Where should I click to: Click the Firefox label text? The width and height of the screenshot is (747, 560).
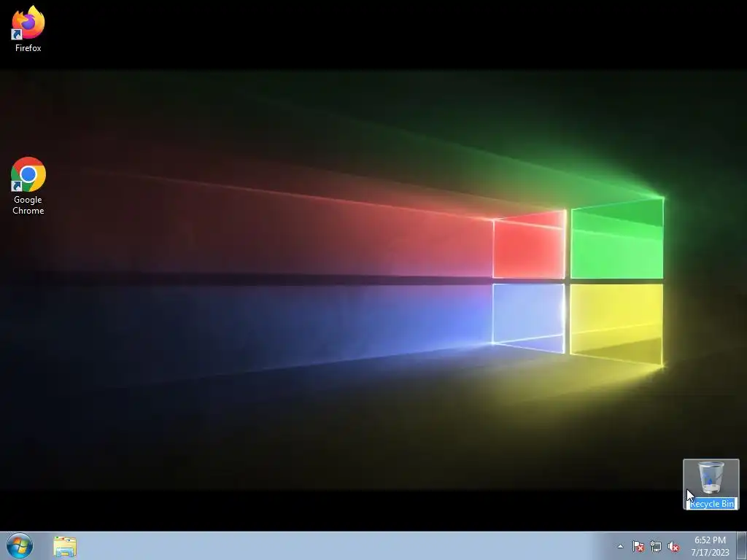click(x=28, y=48)
